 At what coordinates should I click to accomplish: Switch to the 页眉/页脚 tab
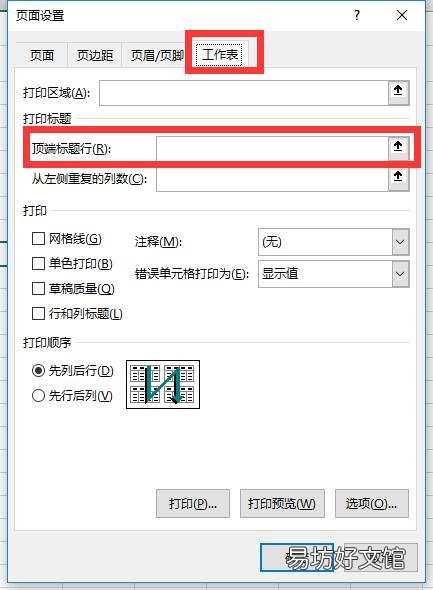pos(156,55)
